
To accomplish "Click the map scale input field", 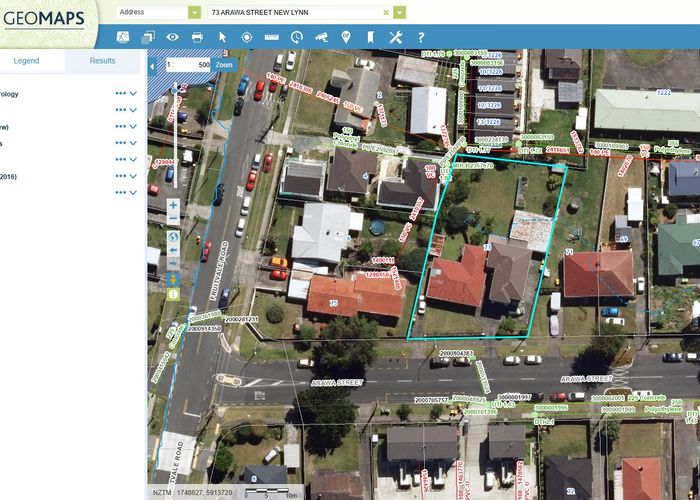I will pos(188,64).
